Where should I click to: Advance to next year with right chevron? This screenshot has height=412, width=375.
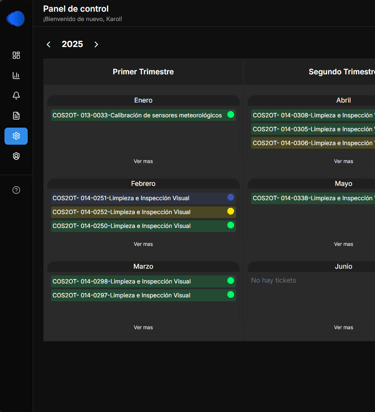coord(96,44)
